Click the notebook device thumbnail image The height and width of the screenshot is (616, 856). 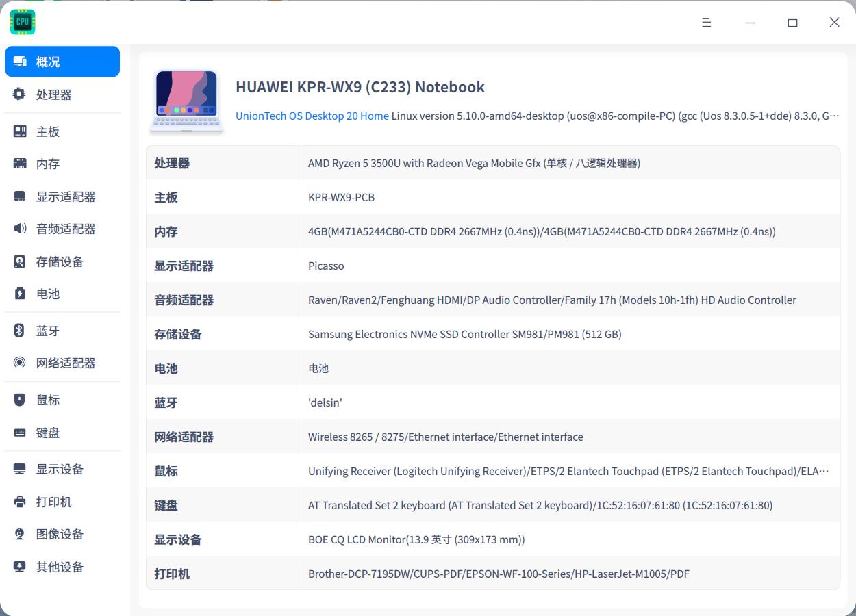[186, 103]
